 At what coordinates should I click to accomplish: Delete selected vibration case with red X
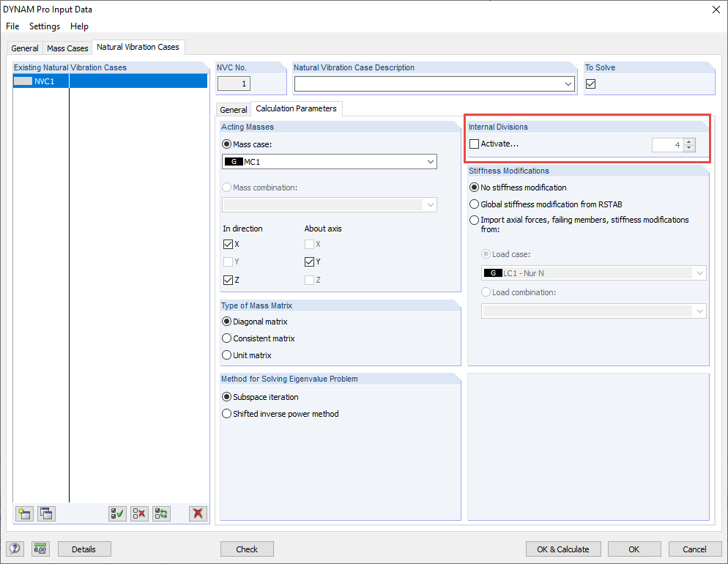pyautogui.click(x=198, y=513)
